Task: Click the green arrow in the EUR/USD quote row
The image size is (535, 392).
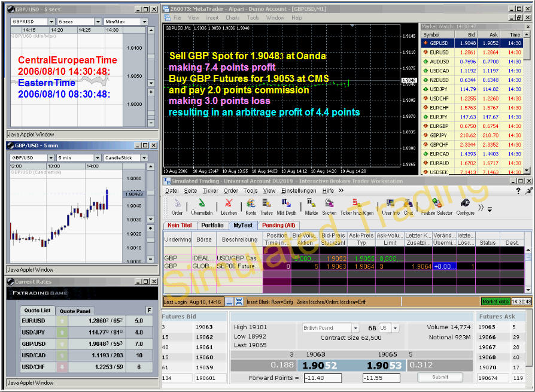Action: 62,321
